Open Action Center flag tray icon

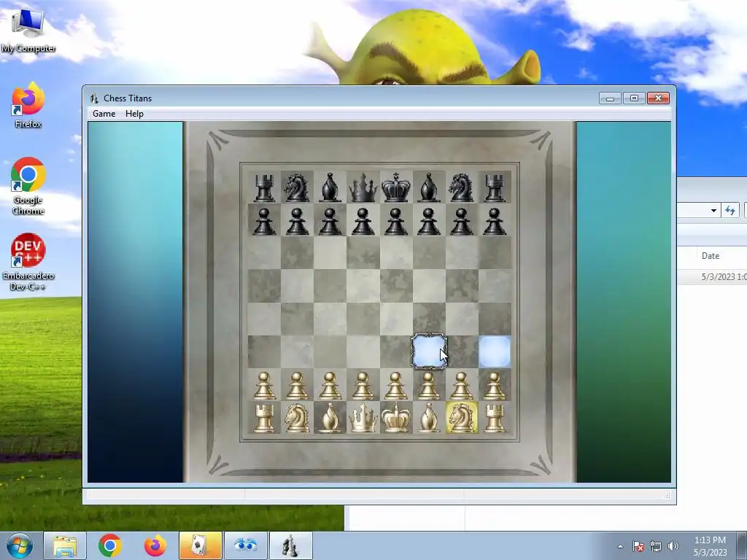tap(638, 546)
